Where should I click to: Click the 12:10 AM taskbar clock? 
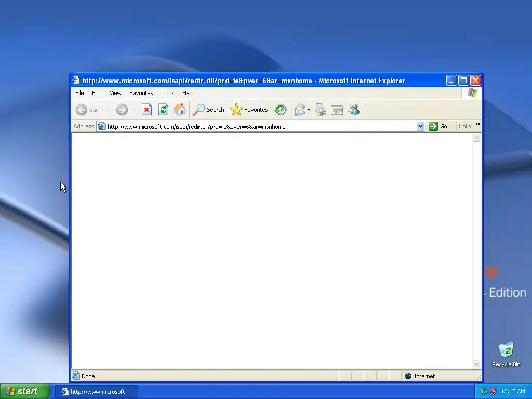tap(513, 391)
